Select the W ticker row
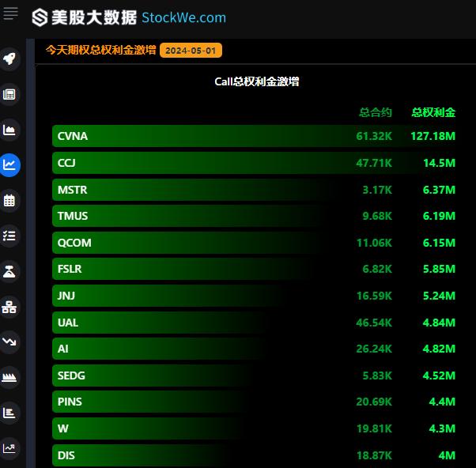 pyautogui.click(x=254, y=428)
